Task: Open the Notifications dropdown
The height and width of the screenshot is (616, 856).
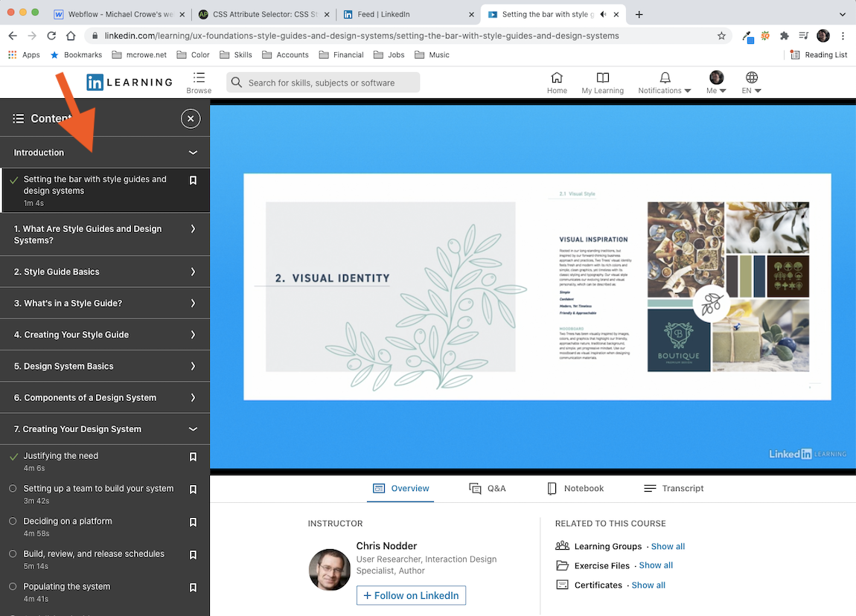Action: pos(664,83)
